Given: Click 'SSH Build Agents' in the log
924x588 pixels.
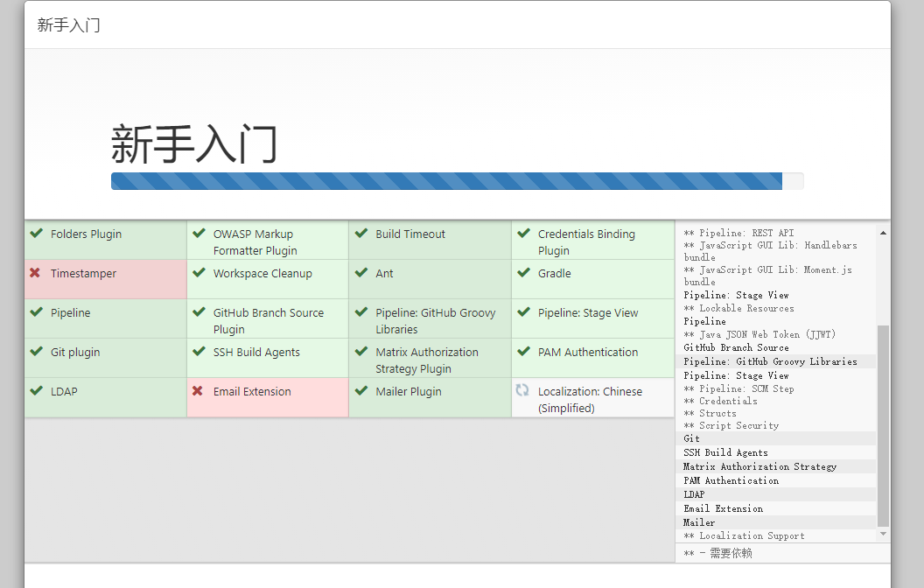Looking at the screenshot, I should pos(725,452).
